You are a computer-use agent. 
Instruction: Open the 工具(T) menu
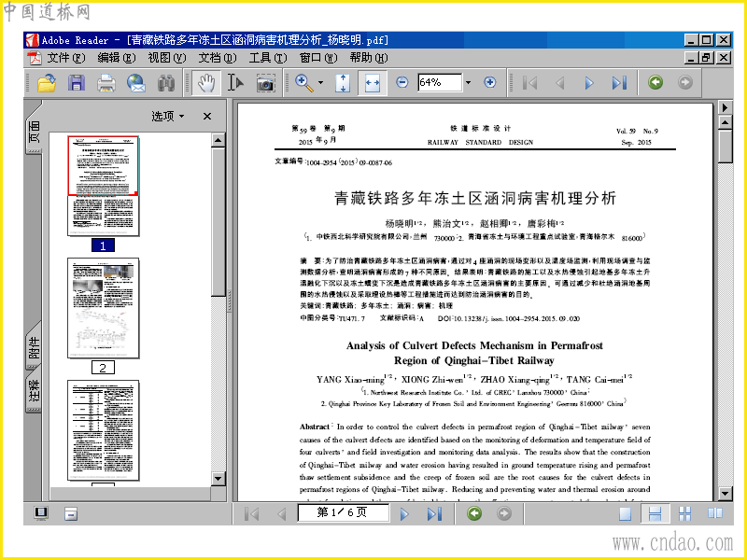click(268, 58)
